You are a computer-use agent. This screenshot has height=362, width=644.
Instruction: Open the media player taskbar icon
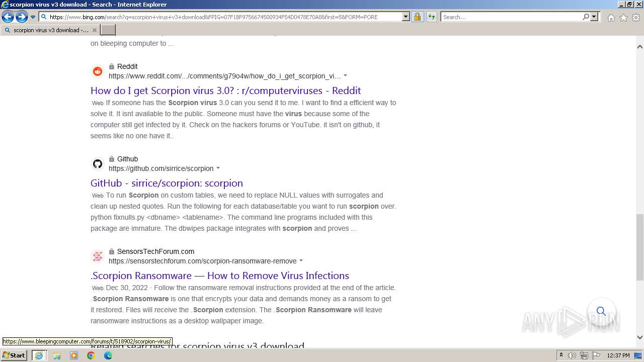point(74,355)
